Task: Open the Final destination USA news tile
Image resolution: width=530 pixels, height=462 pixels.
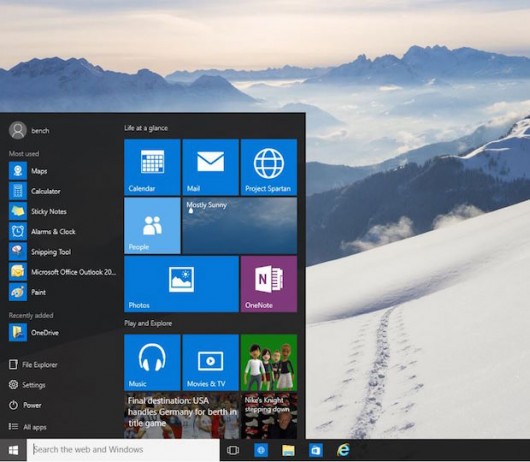Action: point(182,416)
